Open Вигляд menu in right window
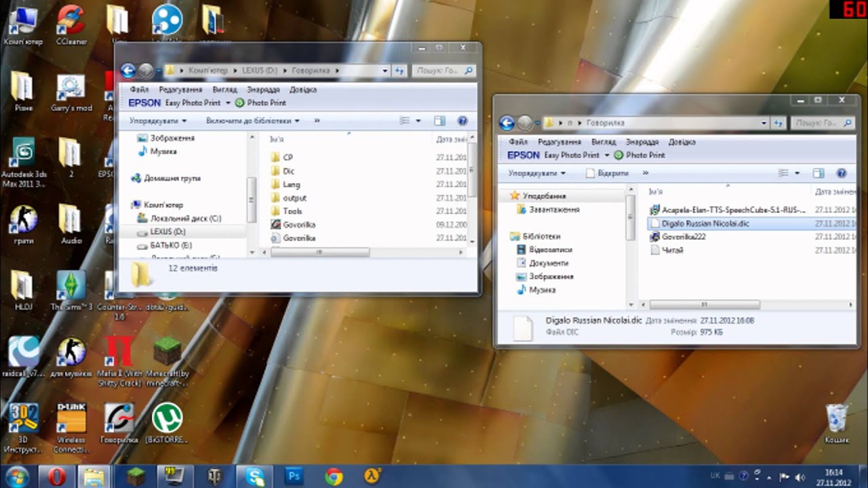Viewport: 868px width, 488px height. [604, 142]
